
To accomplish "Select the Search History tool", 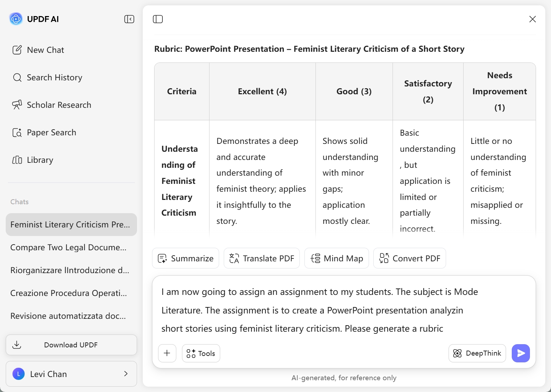I will click(54, 77).
